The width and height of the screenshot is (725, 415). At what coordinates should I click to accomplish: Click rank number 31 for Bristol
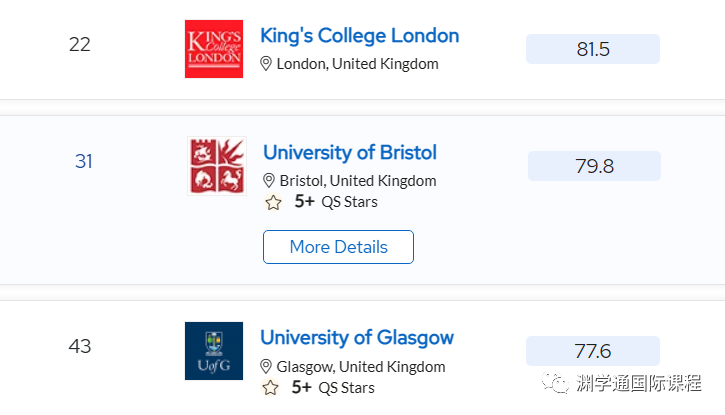pos(84,161)
